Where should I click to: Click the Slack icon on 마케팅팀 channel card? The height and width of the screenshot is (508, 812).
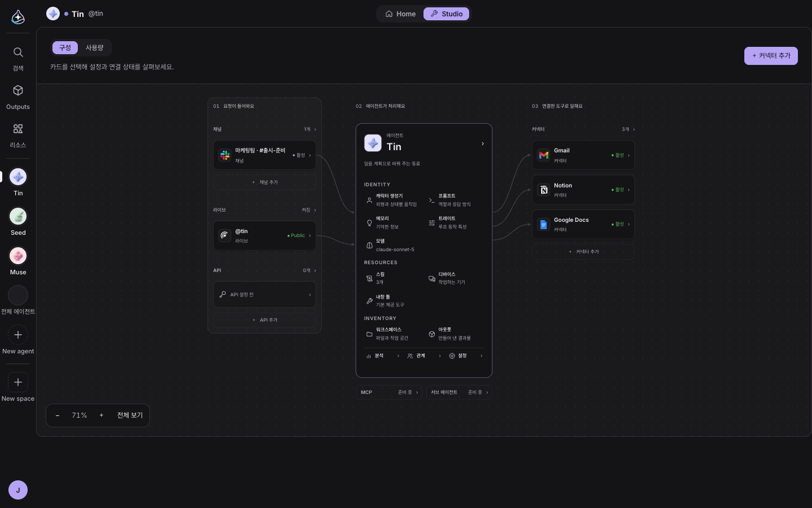point(225,155)
